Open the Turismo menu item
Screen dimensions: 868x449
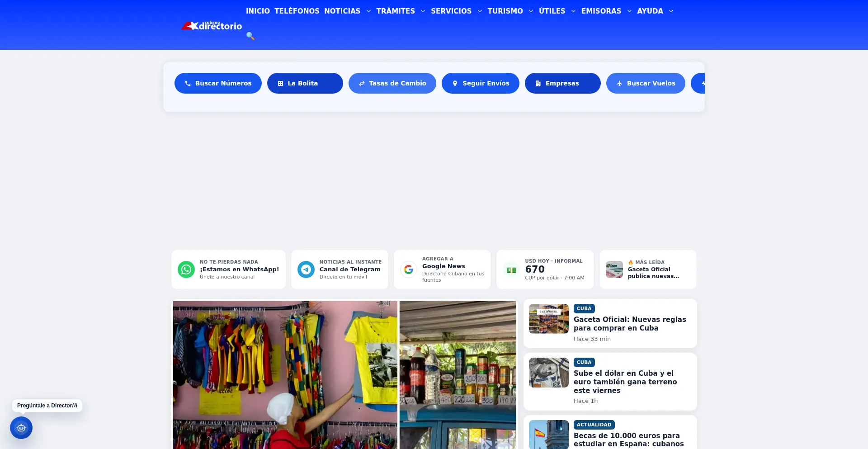[x=505, y=11]
